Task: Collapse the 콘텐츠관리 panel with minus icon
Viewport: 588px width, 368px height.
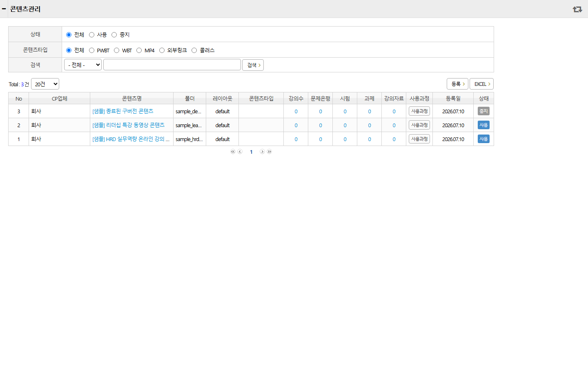Action: (x=4, y=9)
